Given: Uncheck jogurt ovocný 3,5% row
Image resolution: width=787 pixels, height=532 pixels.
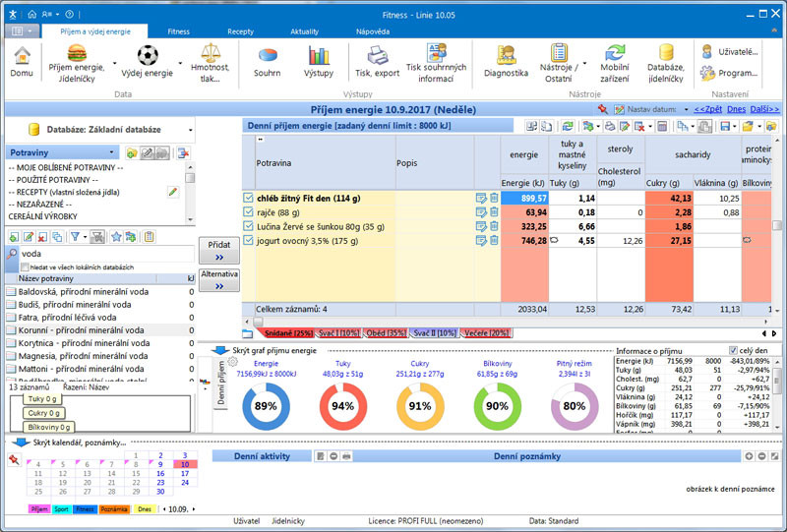Looking at the screenshot, I should tap(249, 240).
